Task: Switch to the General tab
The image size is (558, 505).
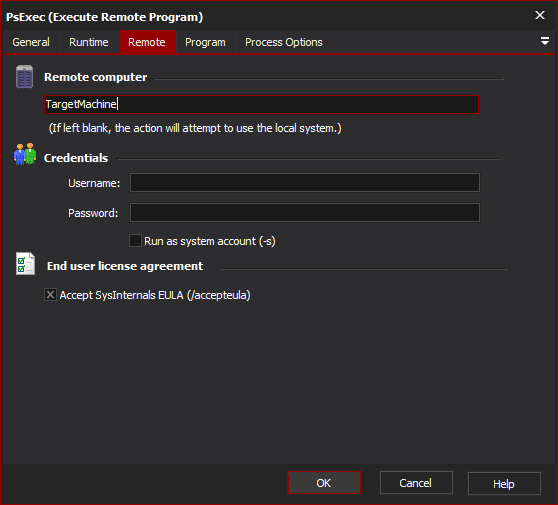Action: tap(31, 42)
